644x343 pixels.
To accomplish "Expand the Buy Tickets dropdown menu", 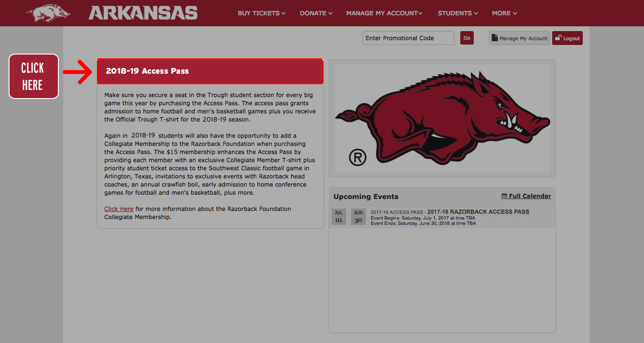I will (261, 13).
